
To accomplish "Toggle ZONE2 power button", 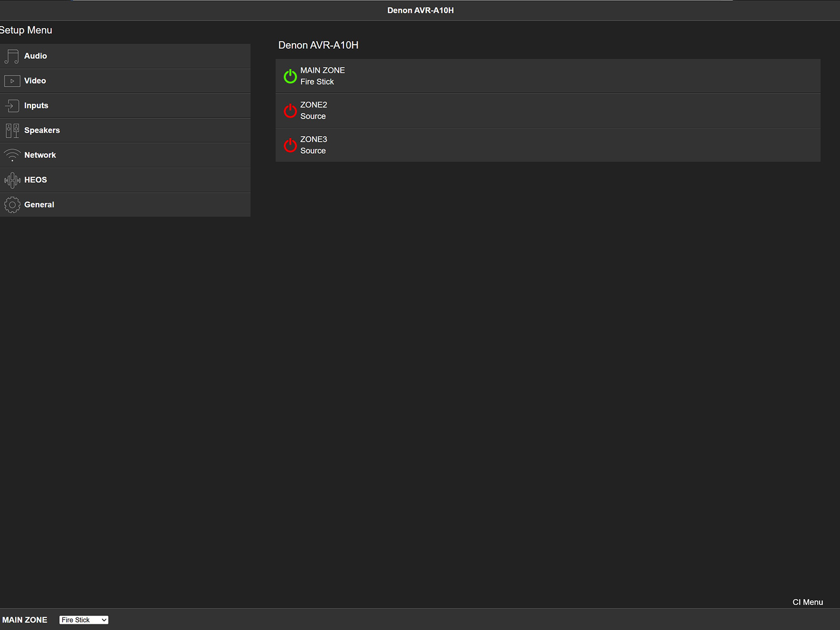I will [x=290, y=111].
